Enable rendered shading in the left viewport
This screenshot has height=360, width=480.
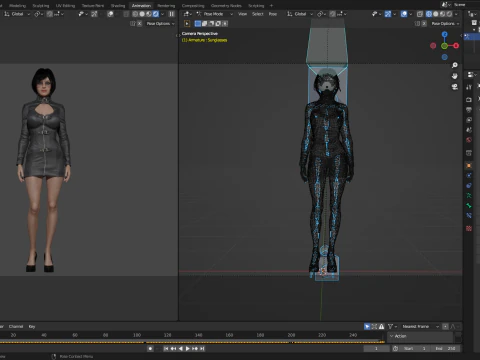click(x=156, y=14)
